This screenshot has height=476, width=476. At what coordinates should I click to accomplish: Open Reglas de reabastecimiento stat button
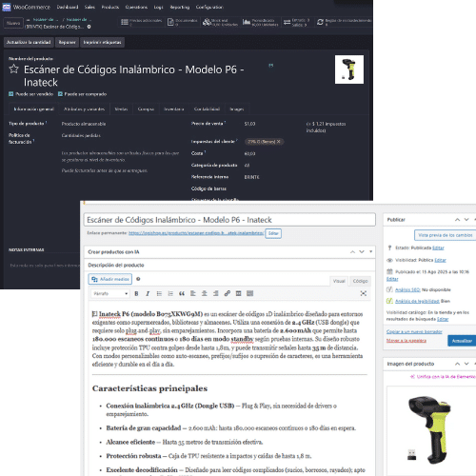click(x=344, y=22)
